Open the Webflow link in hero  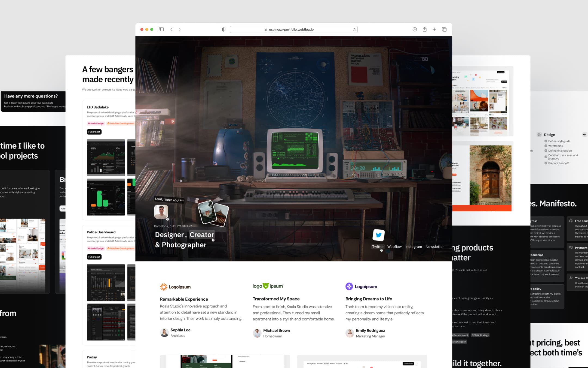click(x=394, y=247)
